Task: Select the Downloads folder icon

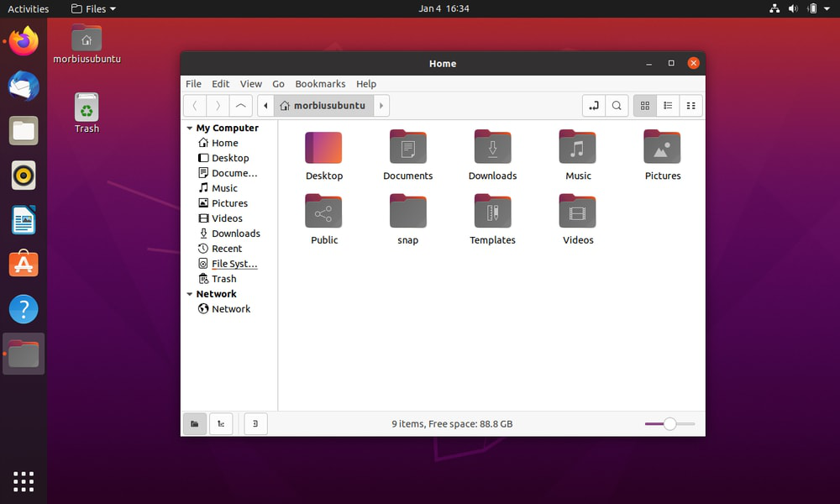Action: 492,147
